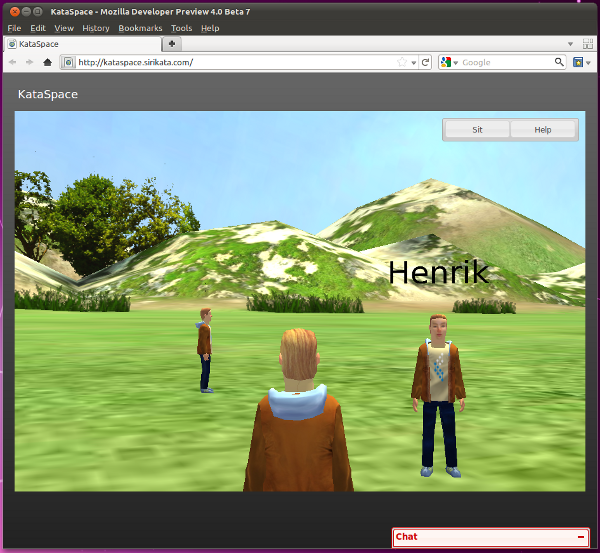The image size is (600, 553).
Task: Close the browser window
Action: tap(15, 11)
